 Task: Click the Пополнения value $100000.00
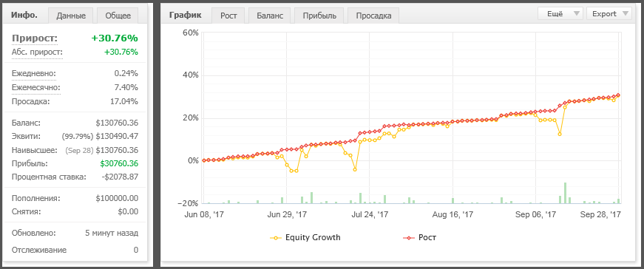(117, 198)
